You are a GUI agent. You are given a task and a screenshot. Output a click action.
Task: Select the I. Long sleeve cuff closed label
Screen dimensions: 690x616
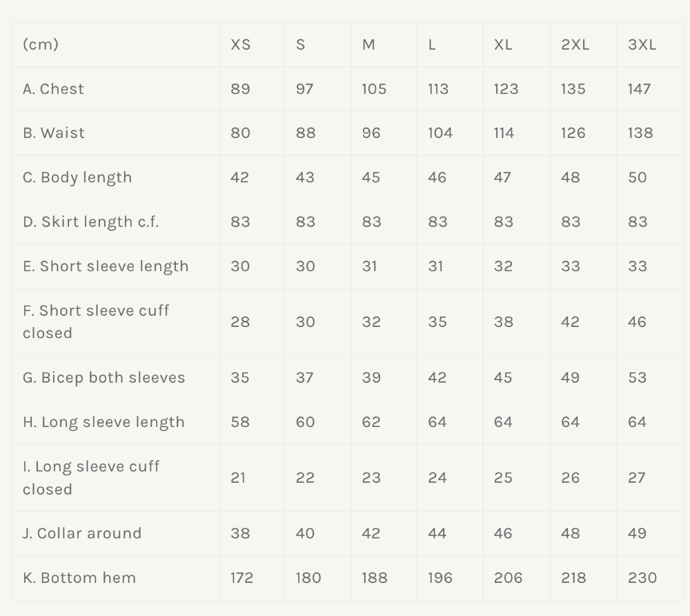pyautogui.click(x=90, y=477)
